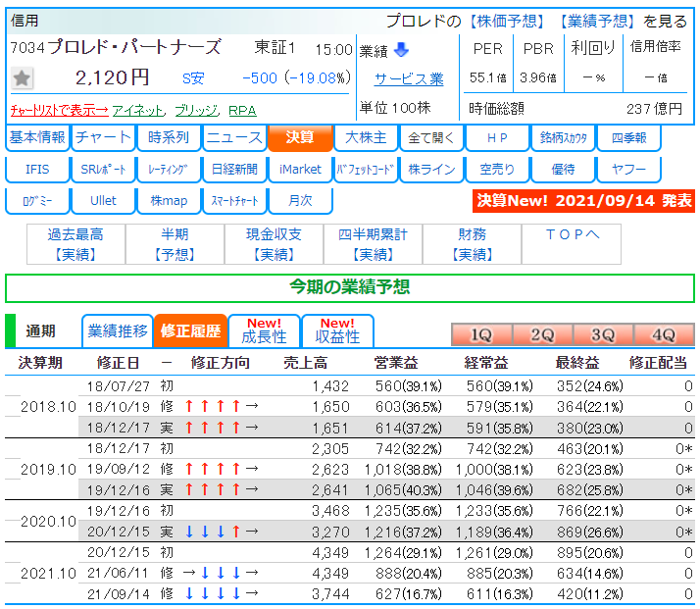Click the 1Q quarter button
Screen dimensions: 700x609
pos(481,334)
